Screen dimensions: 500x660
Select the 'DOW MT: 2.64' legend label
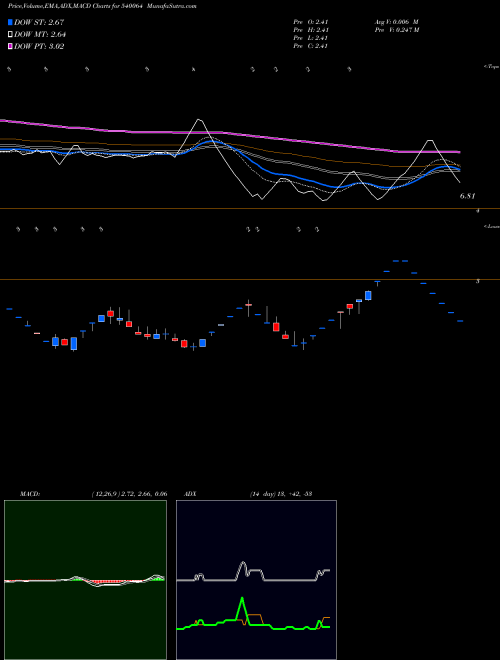click(x=40, y=35)
